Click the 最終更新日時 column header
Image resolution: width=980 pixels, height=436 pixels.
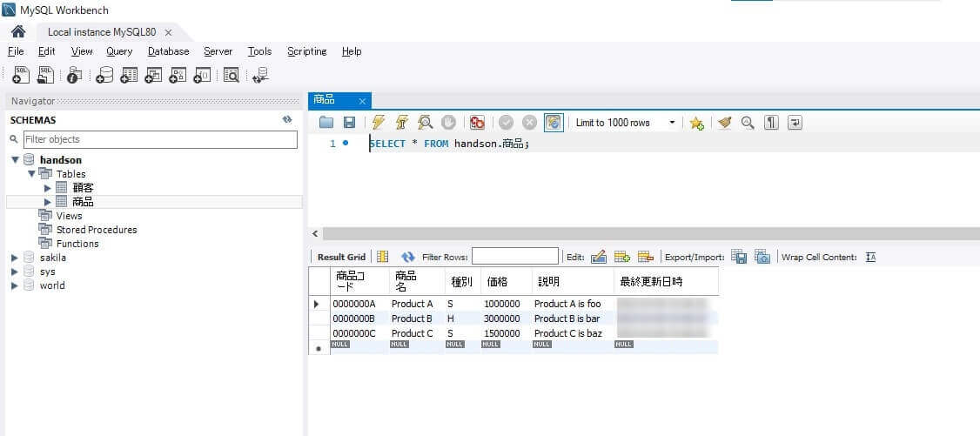[666, 282]
